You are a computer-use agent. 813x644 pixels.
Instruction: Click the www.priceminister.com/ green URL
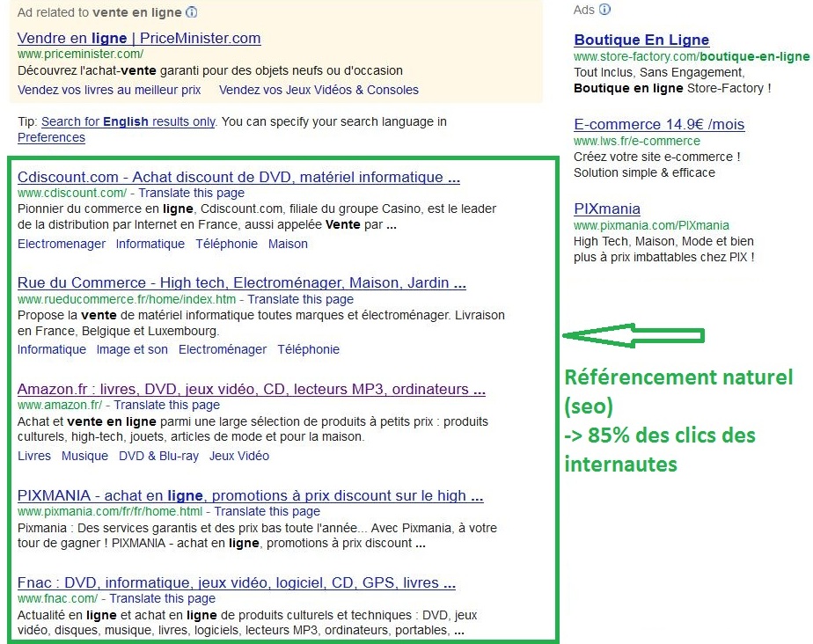tap(80, 54)
